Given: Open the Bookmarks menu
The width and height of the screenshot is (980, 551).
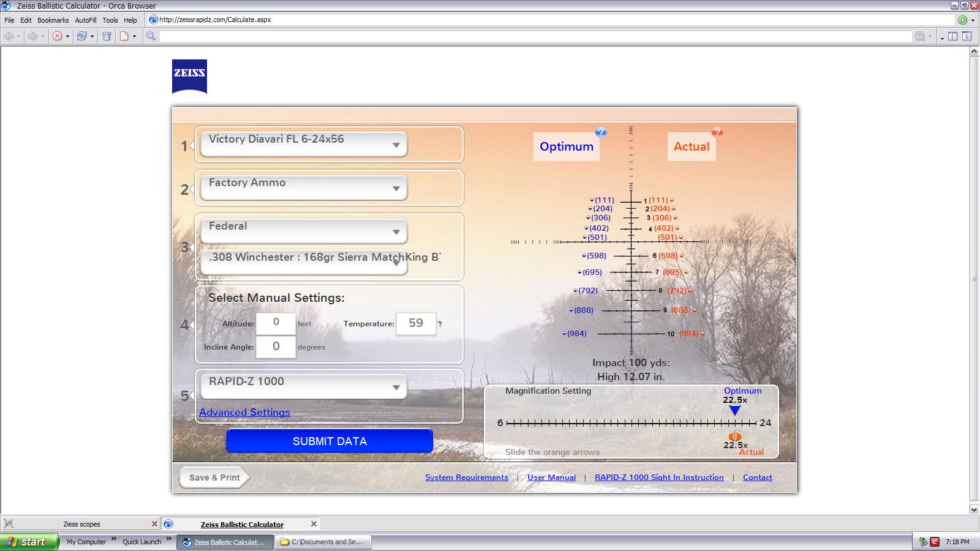Looking at the screenshot, I should pyautogui.click(x=53, y=20).
